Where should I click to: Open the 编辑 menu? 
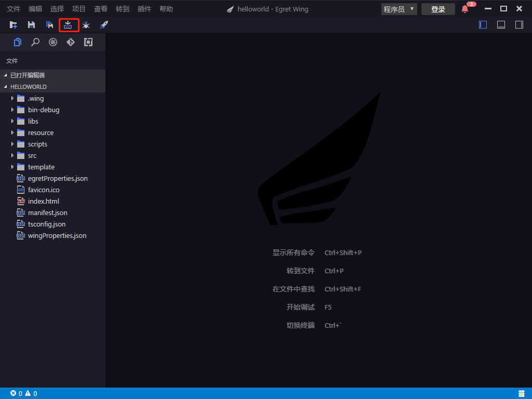[35, 9]
